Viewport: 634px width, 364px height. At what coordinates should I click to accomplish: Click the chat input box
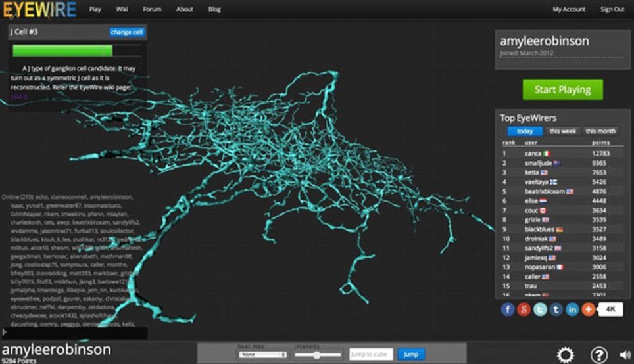click(x=75, y=332)
